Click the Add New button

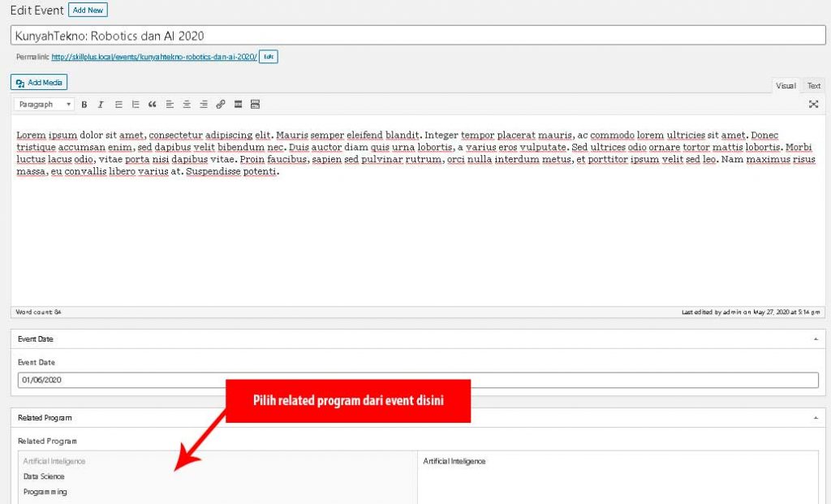[x=88, y=11]
